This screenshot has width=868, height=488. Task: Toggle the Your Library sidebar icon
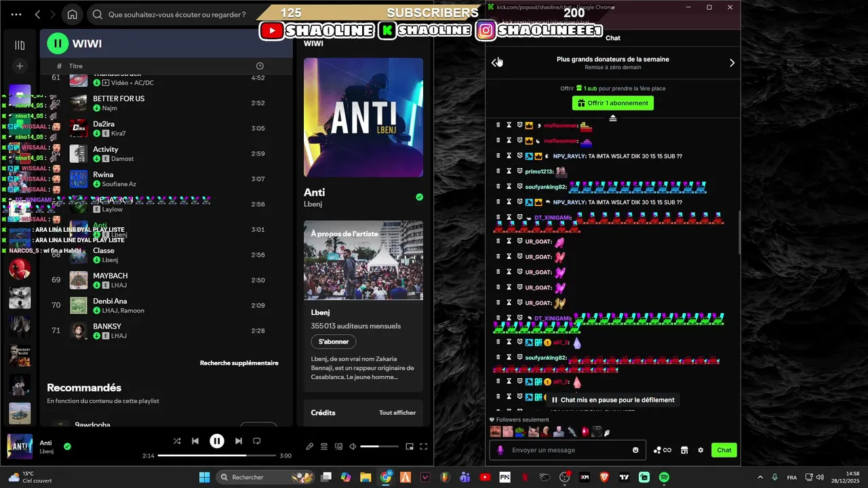click(20, 45)
